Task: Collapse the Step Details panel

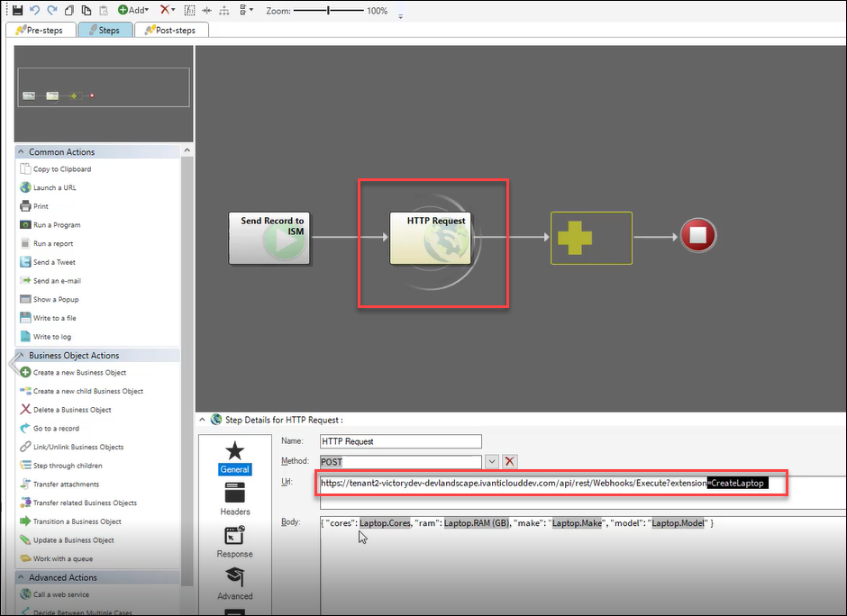Action: click(x=202, y=419)
